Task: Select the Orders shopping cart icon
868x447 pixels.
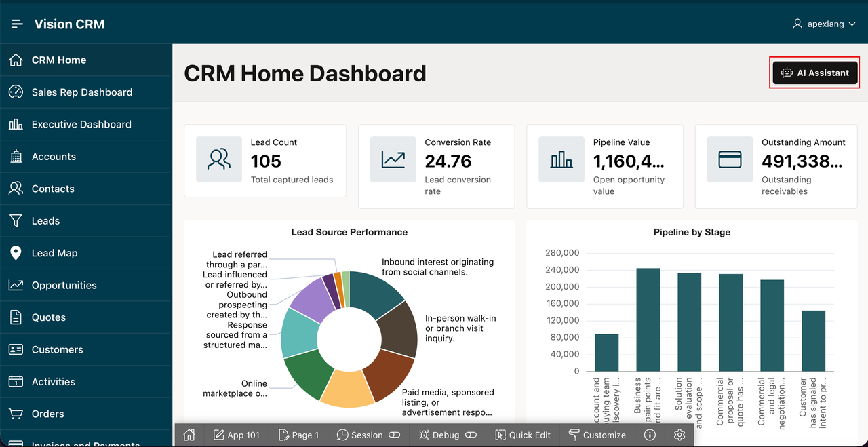Action: [16, 414]
